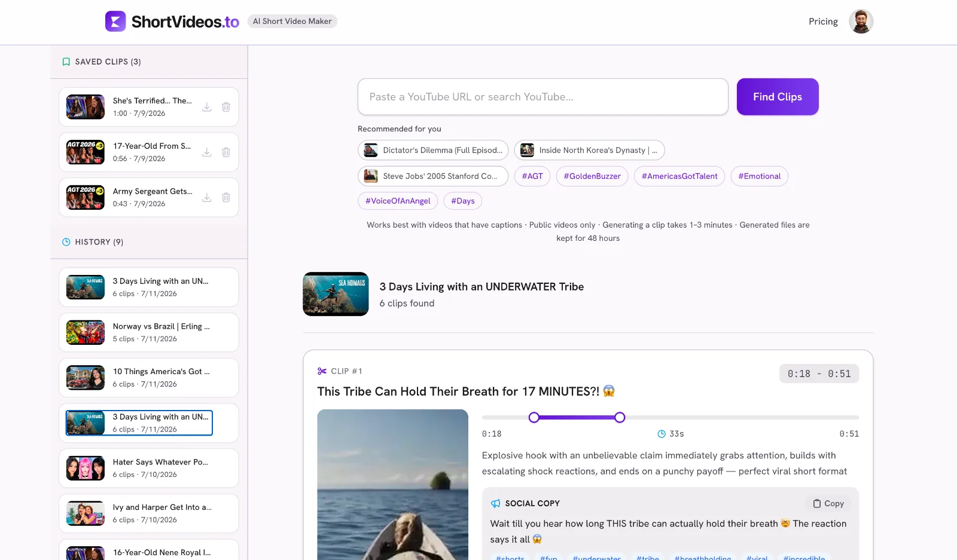Screen dimensions: 957x560
Task: Click the Social Copy megaphone icon
Action: click(496, 503)
